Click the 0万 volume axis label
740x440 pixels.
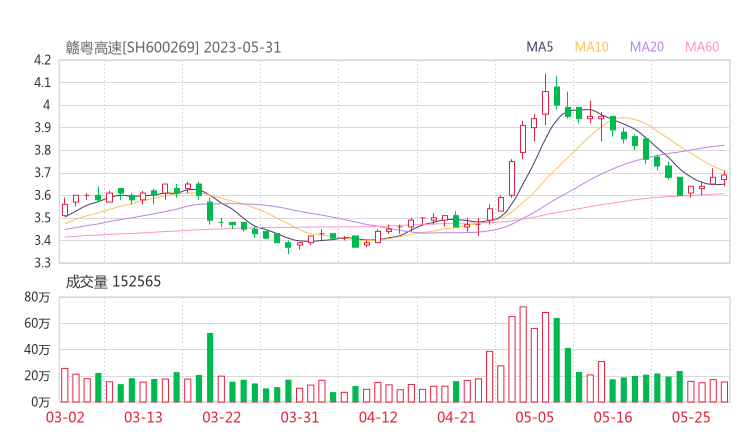click(x=41, y=402)
